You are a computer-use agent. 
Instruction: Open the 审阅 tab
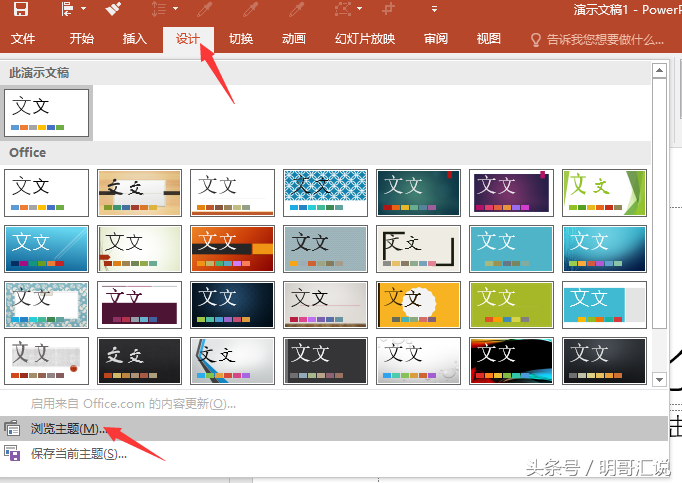[436, 39]
